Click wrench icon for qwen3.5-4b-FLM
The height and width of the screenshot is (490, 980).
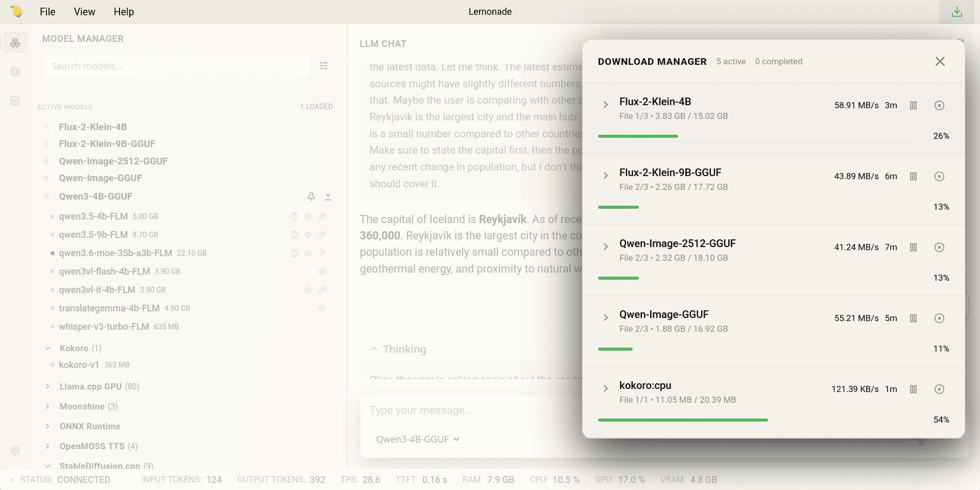pyautogui.click(x=322, y=216)
